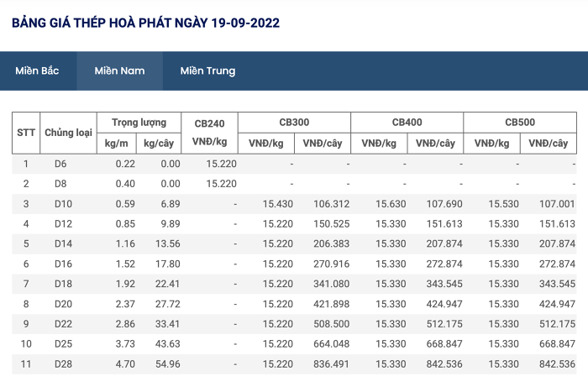Click the CB300 group header
This screenshot has height=387, width=588.
pos(294,123)
